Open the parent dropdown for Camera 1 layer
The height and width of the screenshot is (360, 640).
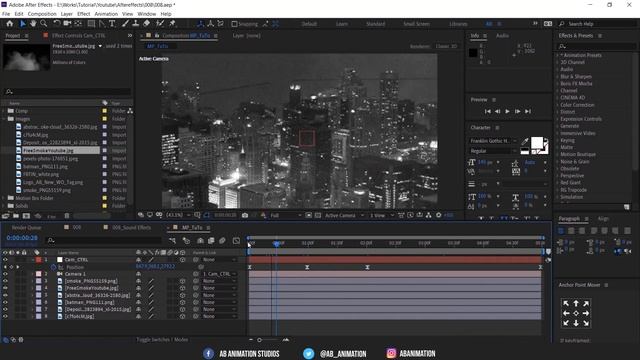click(x=220, y=274)
